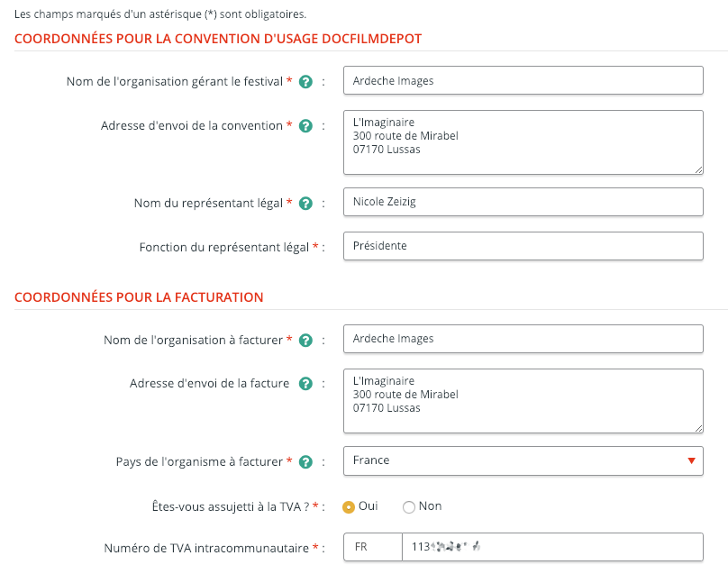Viewport: 728px width, 583px height.
Task: Click resize handle of invoice address textarea
Action: [698, 428]
